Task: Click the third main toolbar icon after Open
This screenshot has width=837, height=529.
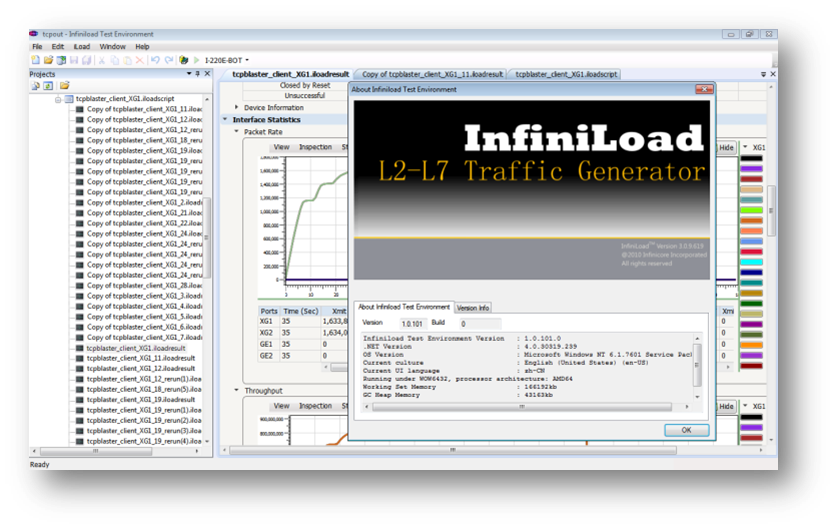Action: [61, 60]
